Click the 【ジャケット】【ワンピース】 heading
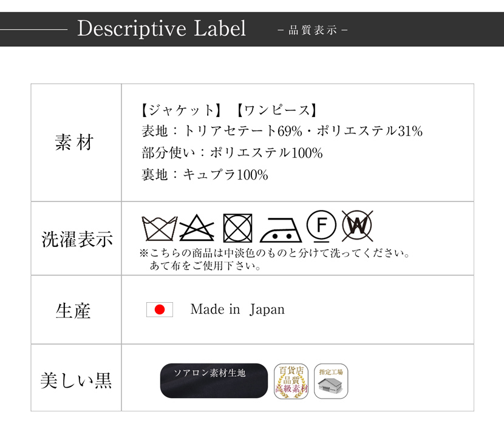Screen dimensions: 504x446 point(229,110)
